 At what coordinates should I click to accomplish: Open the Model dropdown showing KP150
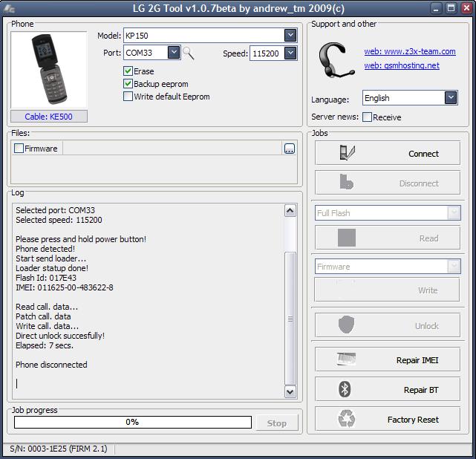click(x=290, y=35)
